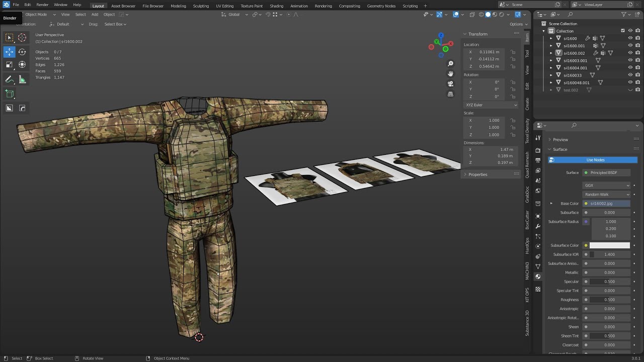Select the Measure tool
Screen dimensions: 644x362
22,79
